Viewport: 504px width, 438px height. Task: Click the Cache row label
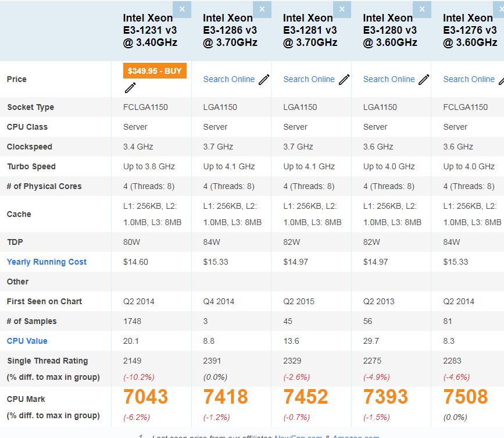tap(19, 214)
